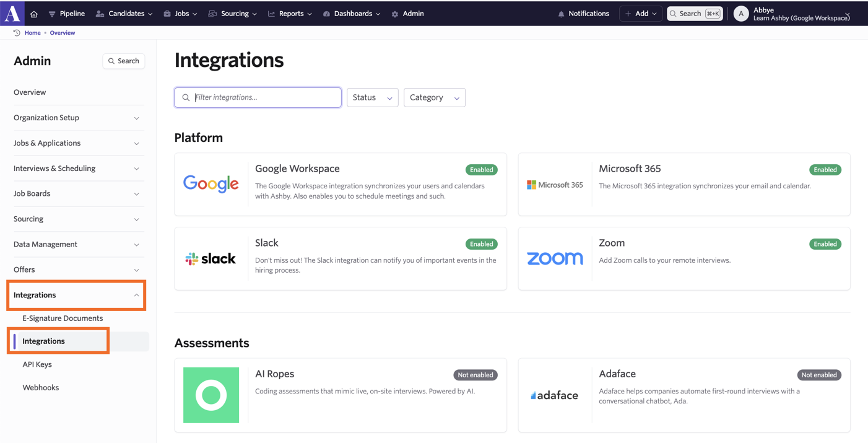Open API Keys page
Image resolution: width=868 pixels, height=443 pixels.
(37, 364)
